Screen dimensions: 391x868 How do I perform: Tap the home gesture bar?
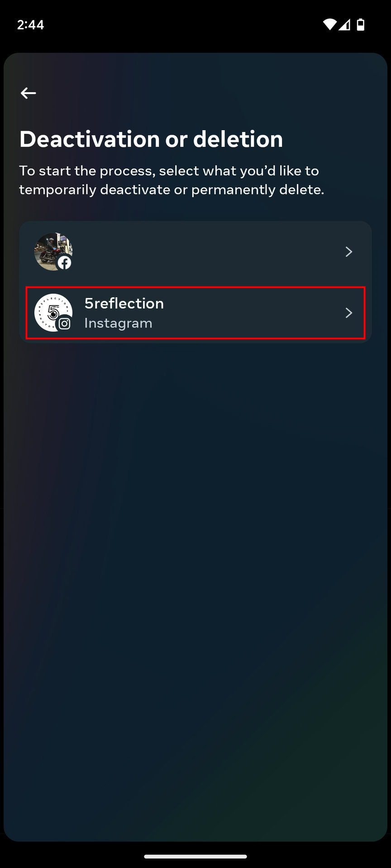click(x=195, y=856)
